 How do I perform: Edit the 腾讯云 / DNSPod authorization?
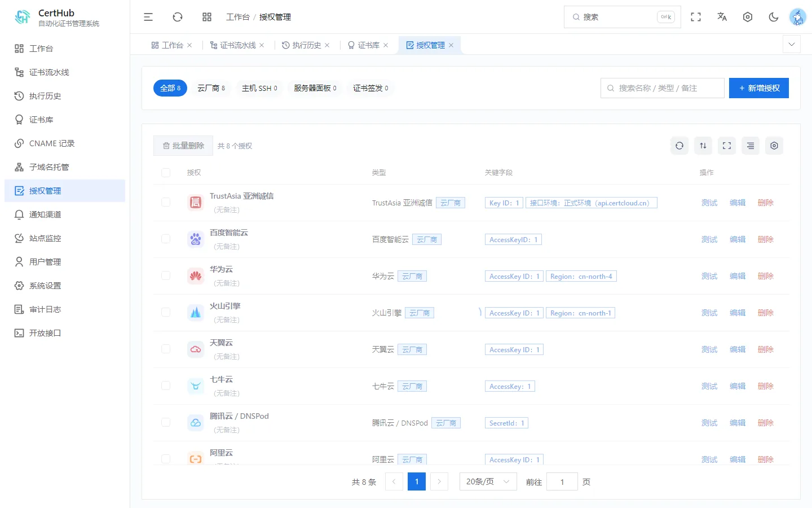pos(738,423)
